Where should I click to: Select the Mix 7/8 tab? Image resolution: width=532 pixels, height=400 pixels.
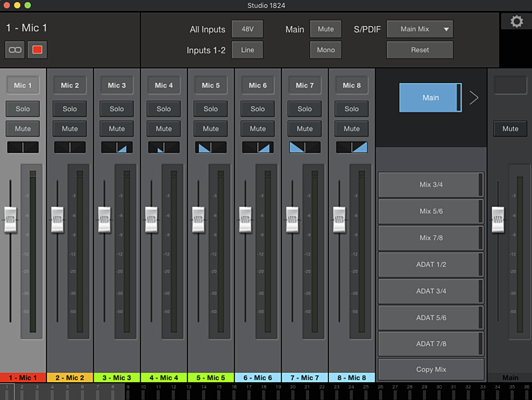tap(431, 238)
